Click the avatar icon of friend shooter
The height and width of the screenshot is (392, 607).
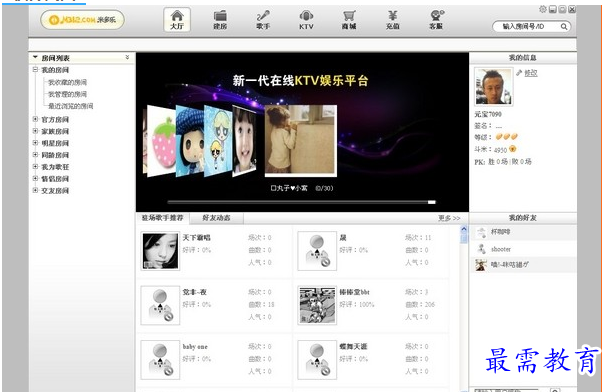481,249
